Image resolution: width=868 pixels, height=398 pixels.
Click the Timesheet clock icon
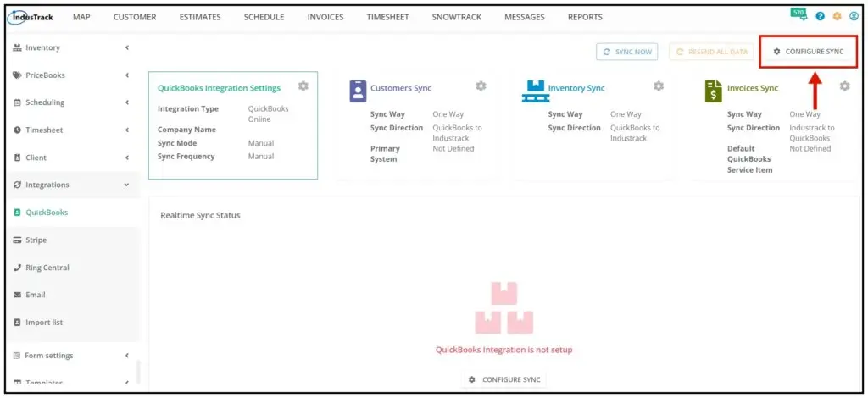click(17, 130)
